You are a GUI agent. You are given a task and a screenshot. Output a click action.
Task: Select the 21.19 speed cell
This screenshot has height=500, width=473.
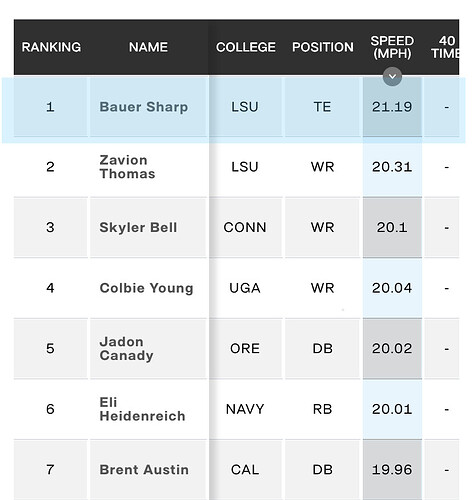[392, 107]
